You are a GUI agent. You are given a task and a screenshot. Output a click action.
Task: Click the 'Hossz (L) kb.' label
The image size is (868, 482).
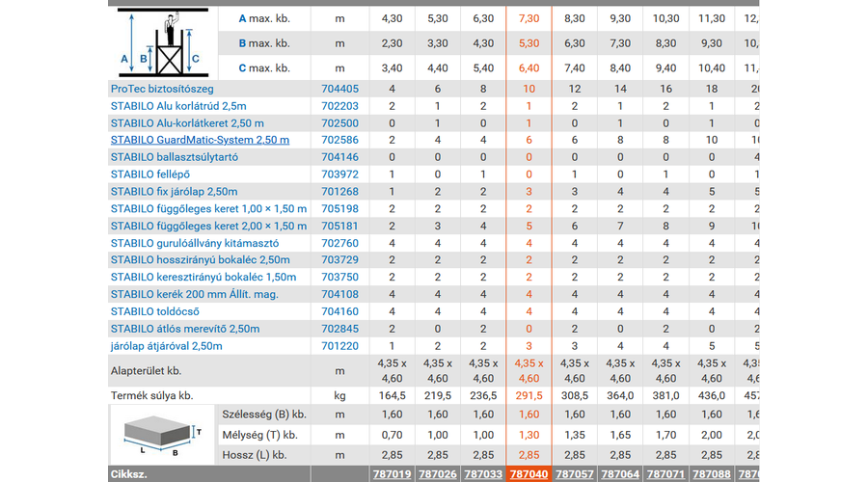coord(254,455)
